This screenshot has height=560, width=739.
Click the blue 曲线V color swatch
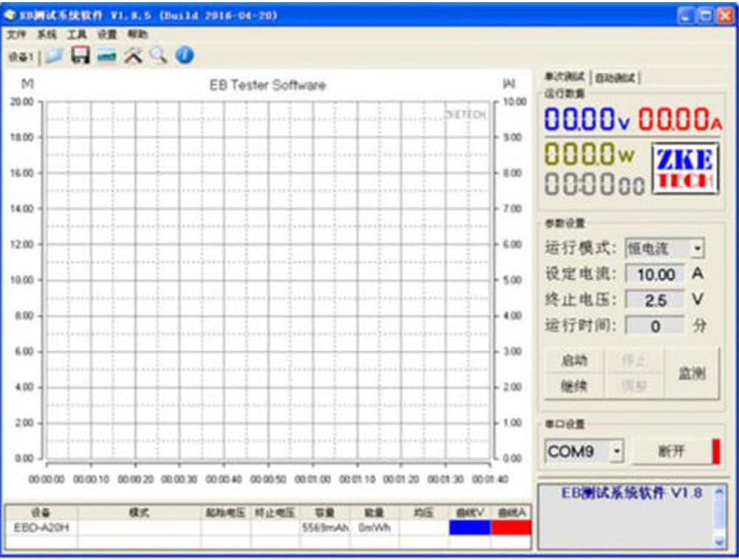click(469, 527)
